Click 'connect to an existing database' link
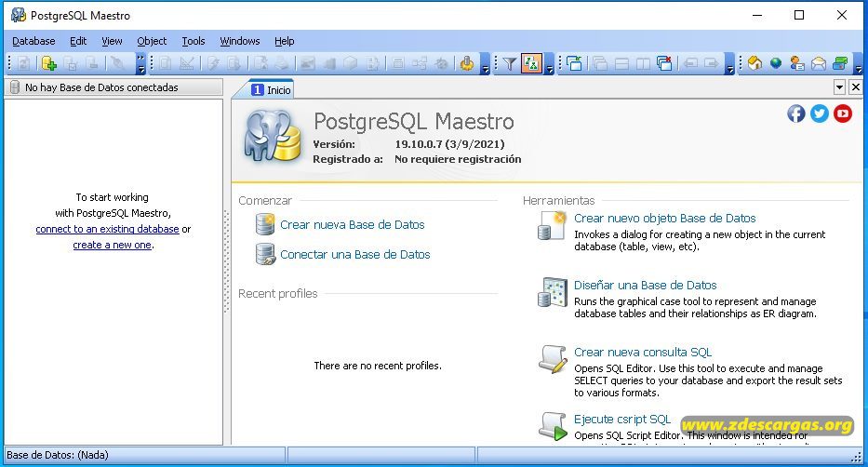The width and height of the screenshot is (868, 467). pyautogui.click(x=107, y=229)
